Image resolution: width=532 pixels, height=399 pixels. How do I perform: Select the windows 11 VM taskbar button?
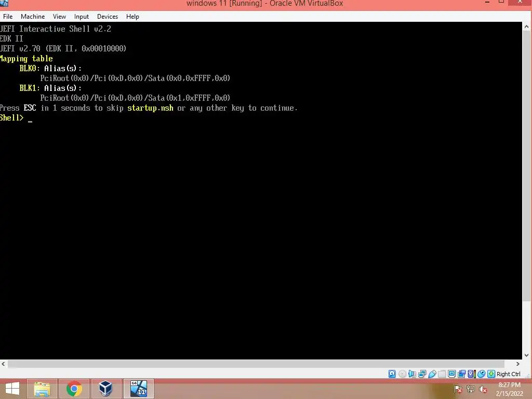[138, 389]
